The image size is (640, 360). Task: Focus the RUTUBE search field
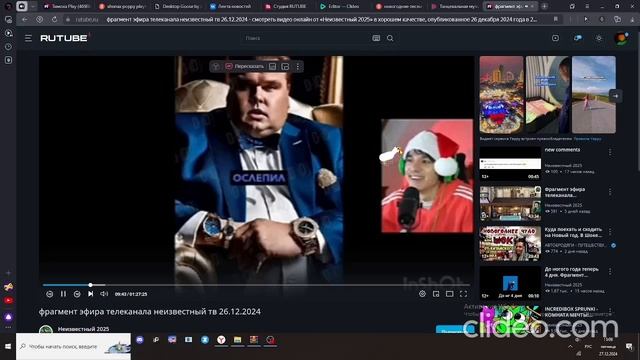coord(306,38)
